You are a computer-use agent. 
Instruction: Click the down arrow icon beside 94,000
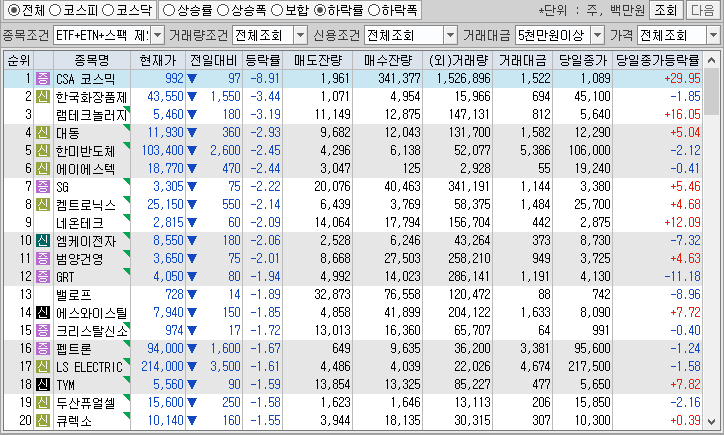192,349
